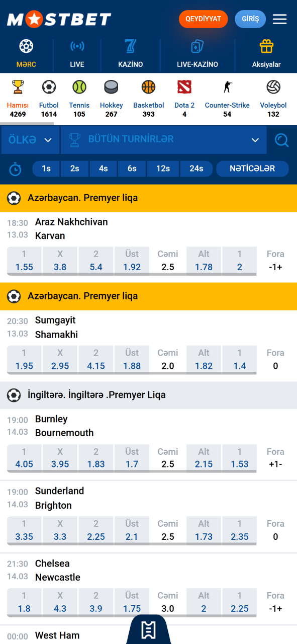Open the Tennis sports category
Screen dimensions: 297x644
pyautogui.click(x=80, y=87)
